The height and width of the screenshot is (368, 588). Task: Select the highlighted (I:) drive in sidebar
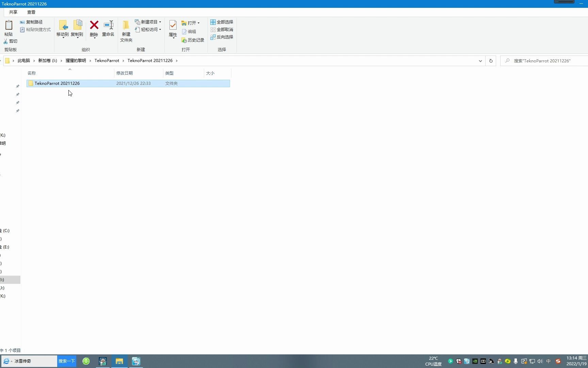pos(10,280)
